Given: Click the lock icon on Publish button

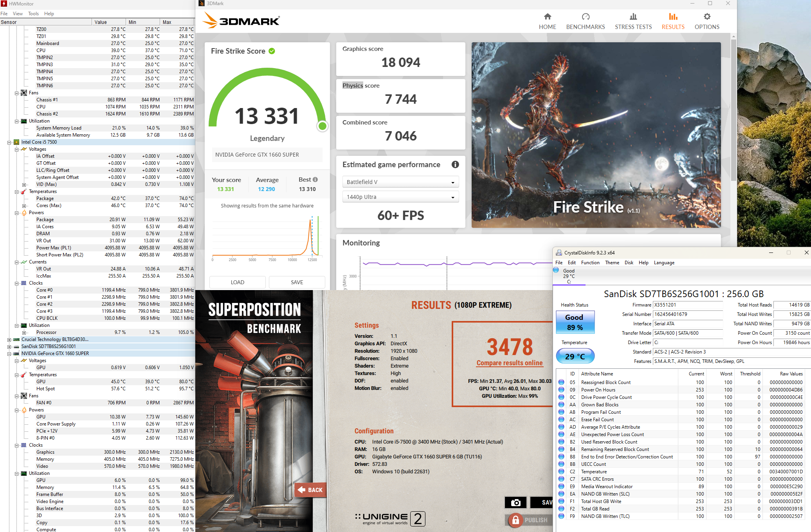Looking at the screenshot, I should (x=515, y=520).
